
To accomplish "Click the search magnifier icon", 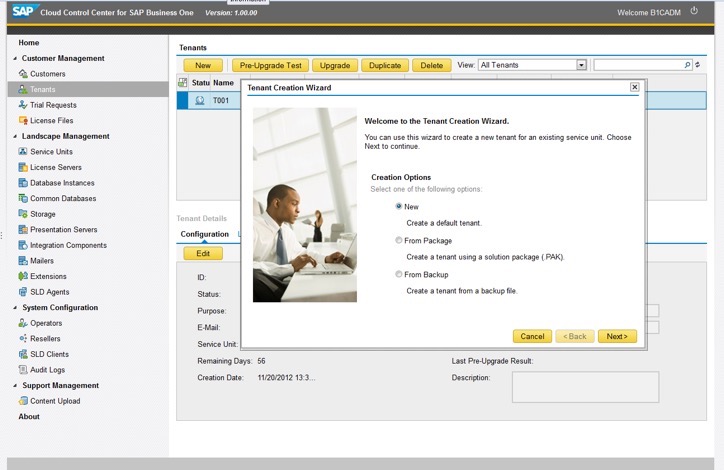I will (687, 65).
